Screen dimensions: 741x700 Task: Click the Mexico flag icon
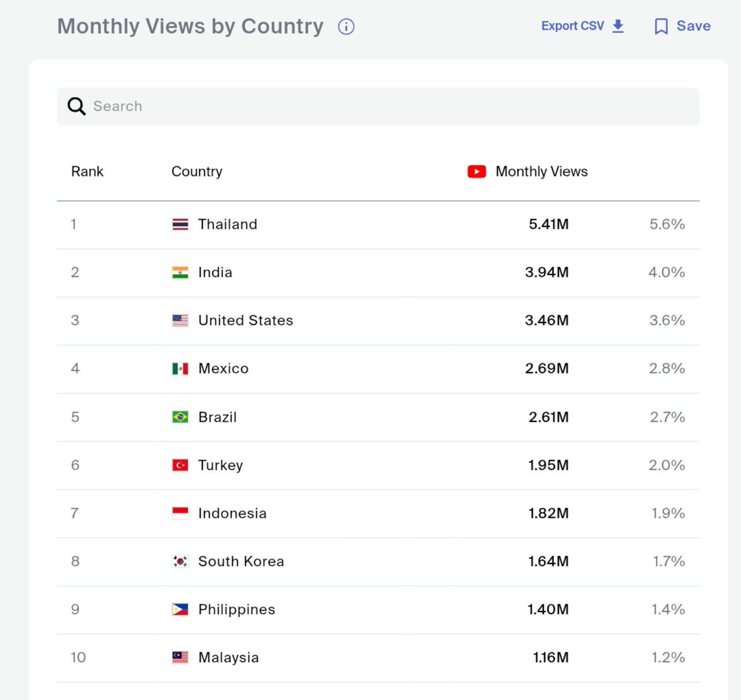(x=180, y=369)
